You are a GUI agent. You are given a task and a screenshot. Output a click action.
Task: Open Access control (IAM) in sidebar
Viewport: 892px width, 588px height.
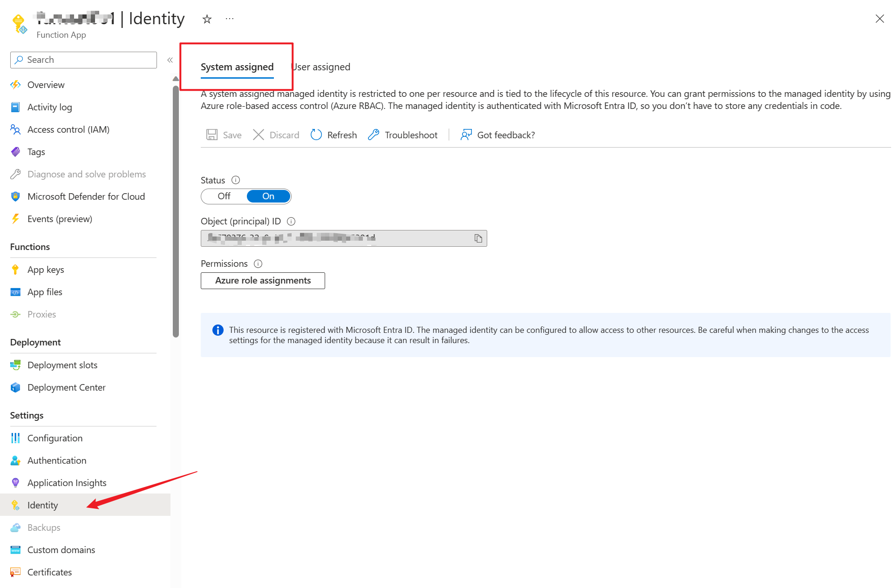tap(68, 129)
